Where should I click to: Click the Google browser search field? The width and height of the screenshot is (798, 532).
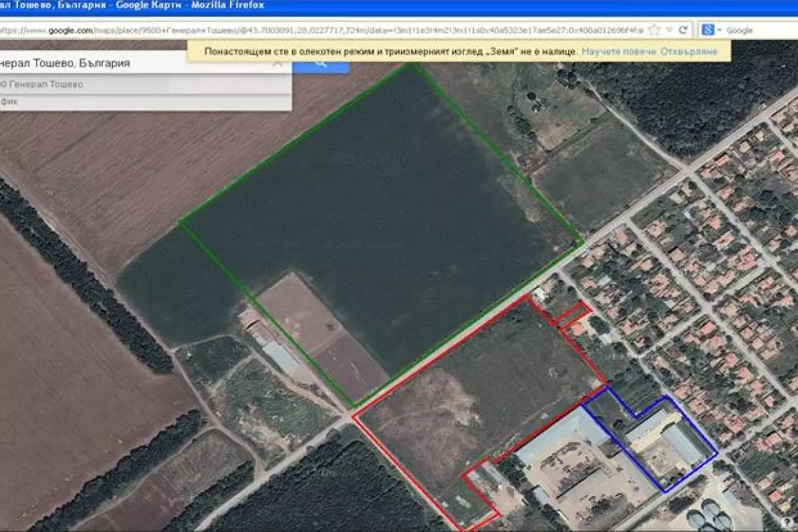[x=758, y=30]
